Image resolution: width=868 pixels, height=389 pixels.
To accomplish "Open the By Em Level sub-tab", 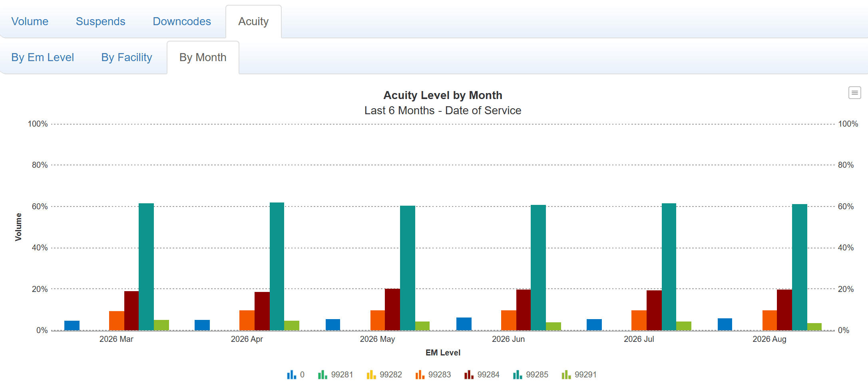I will click(x=43, y=58).
